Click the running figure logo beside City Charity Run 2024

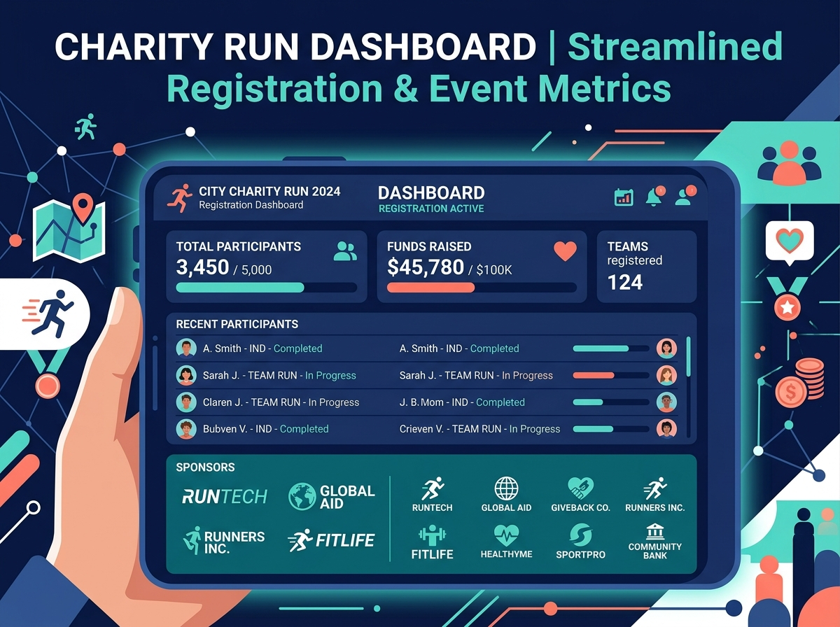[x=181, y=198]
